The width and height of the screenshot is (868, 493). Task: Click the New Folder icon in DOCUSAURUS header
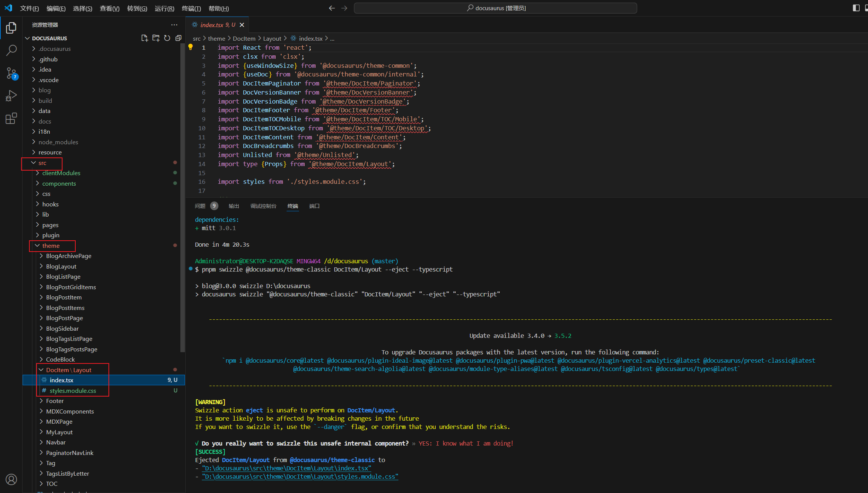point(156,38)
